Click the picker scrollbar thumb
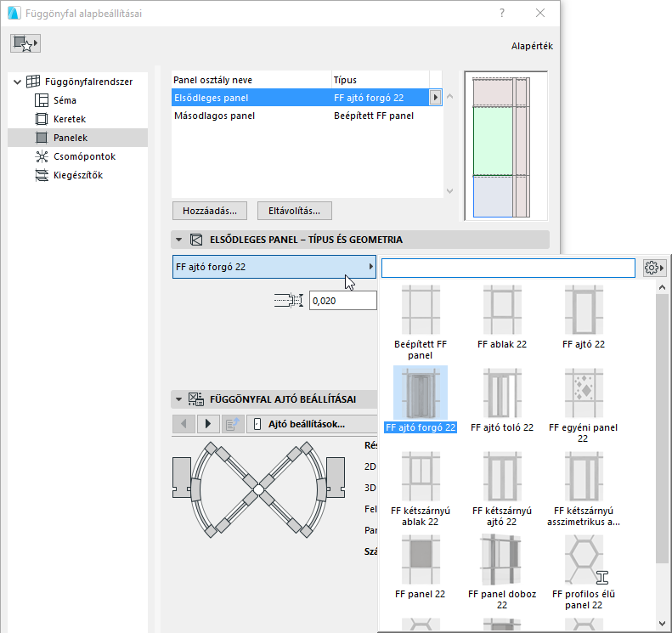The height and width of the screenshot is (633, 672). click(x=662, y=428)
